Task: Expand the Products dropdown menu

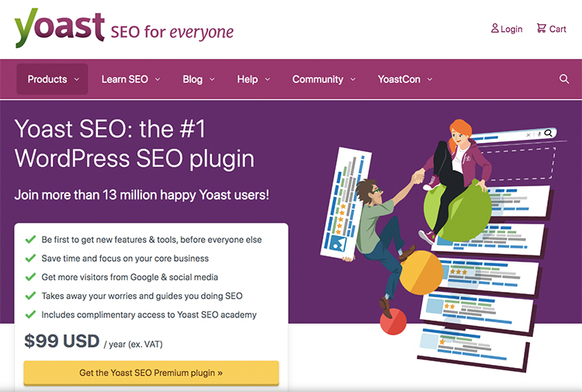Action: click(x=53, y=79)
